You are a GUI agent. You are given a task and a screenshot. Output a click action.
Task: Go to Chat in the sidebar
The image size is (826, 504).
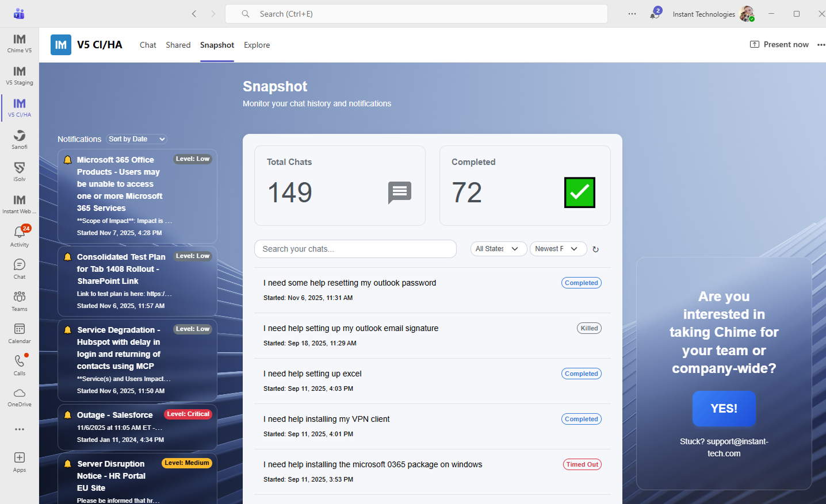20,269
